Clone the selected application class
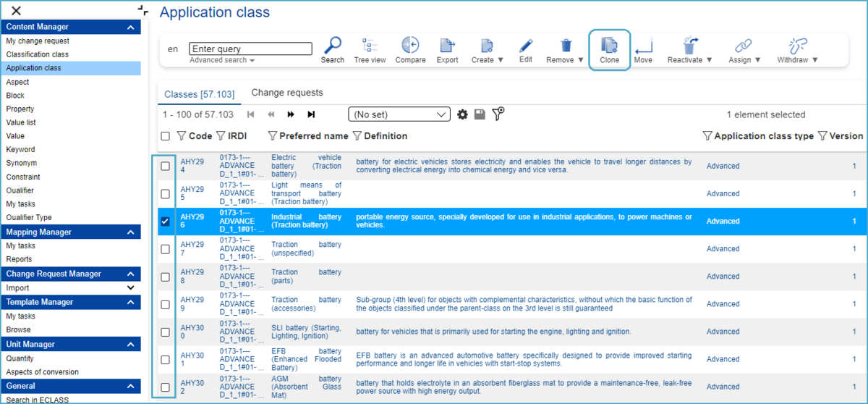The width and height of the screenshot is (868, 404). click(609, 46)
